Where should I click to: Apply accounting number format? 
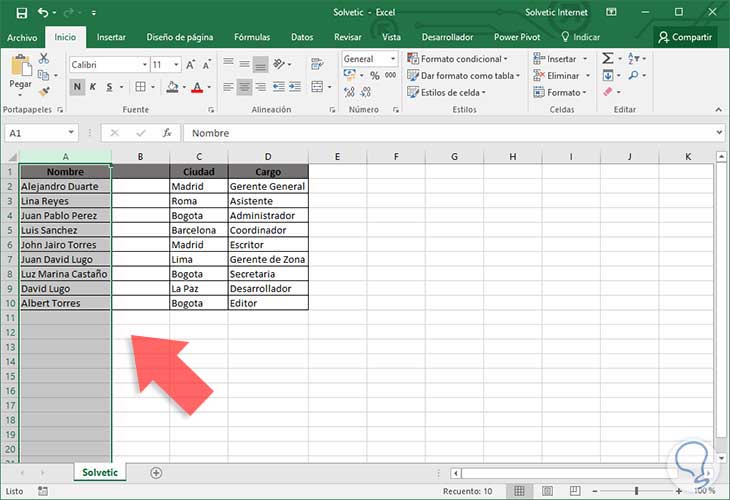click(x=350, y=75)
